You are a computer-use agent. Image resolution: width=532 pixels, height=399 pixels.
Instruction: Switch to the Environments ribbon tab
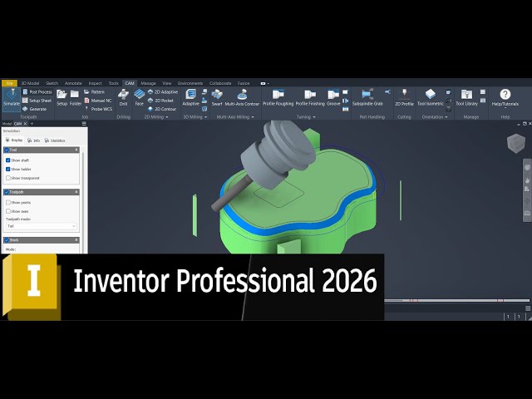coord(190,83)
